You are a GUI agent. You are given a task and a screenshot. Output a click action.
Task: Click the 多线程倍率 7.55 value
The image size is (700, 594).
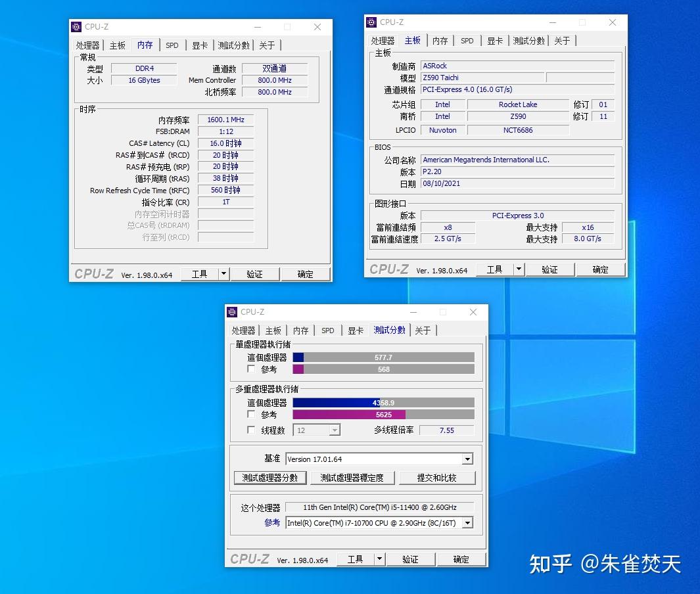(446, 430)
